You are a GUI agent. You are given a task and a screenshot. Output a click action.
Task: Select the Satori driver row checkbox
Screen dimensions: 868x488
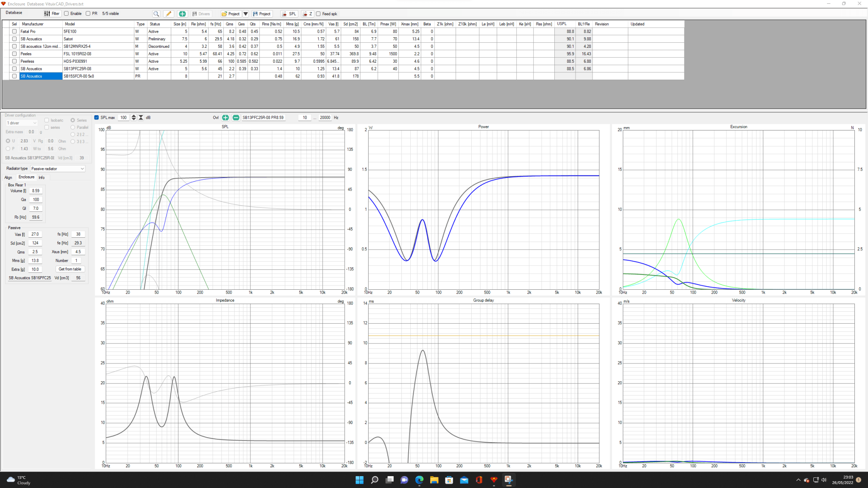(14, 39)
